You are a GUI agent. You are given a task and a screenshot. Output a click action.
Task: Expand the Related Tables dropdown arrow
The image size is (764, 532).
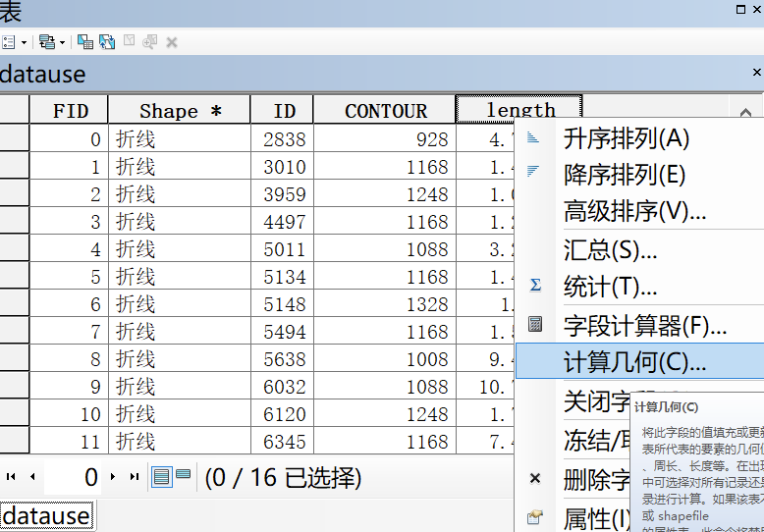63,43
